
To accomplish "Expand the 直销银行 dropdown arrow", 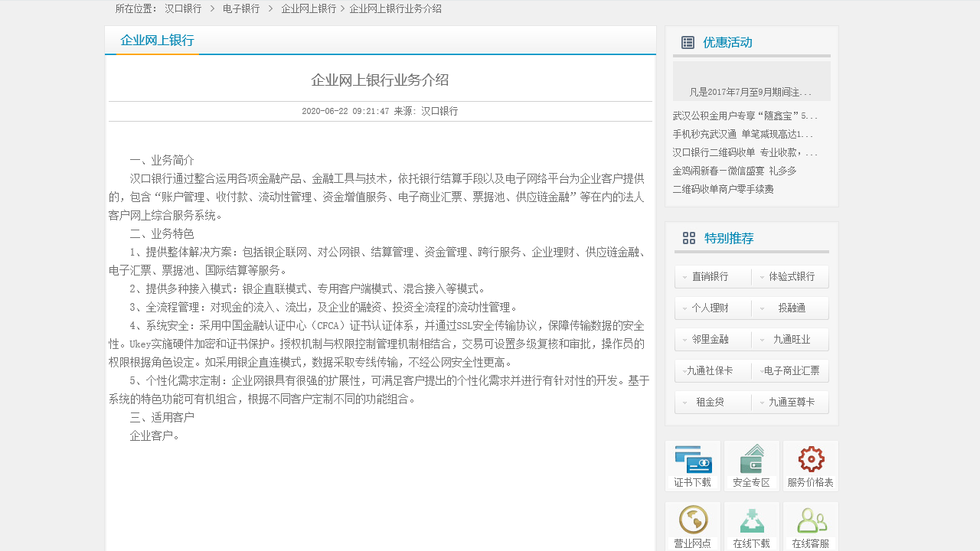I will [x=684, y=276].
